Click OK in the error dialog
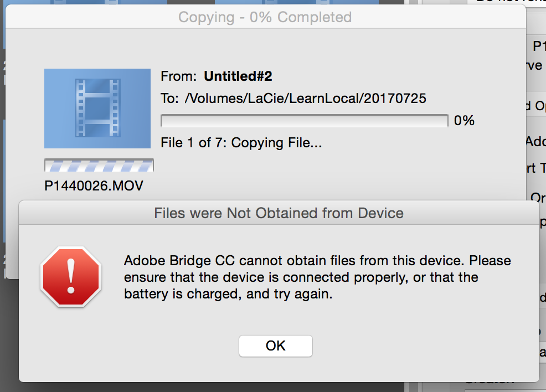This screenshot has height=392, width=546. [275, 345]
